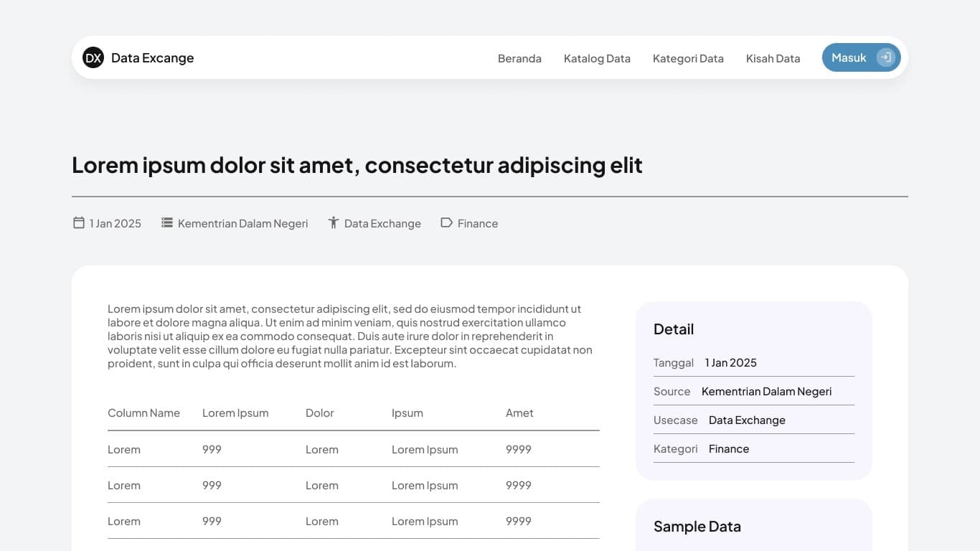Click the 1 Jan 2025 date under title

click(x=116, y=223)
